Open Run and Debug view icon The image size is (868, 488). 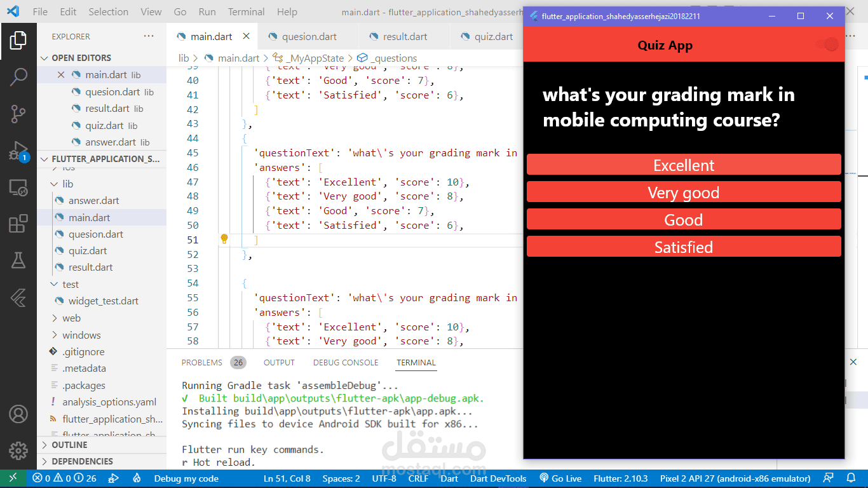point(18,151)
